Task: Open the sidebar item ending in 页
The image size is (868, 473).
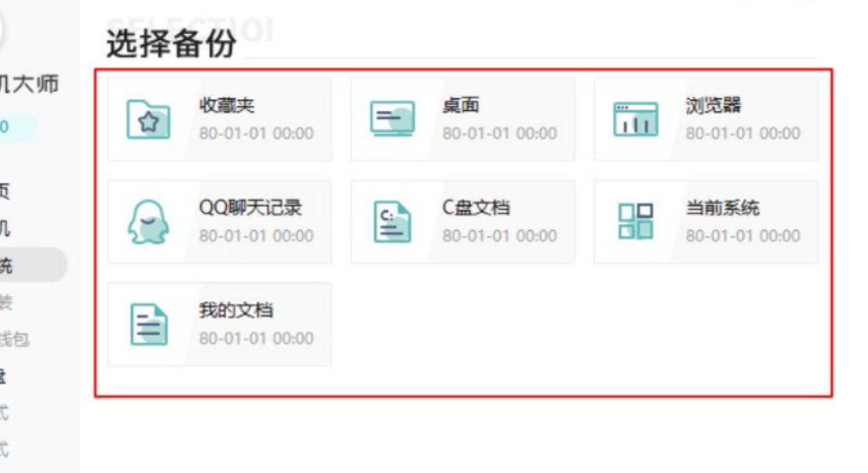Action: pyautogui.click(x=6, y=190)
